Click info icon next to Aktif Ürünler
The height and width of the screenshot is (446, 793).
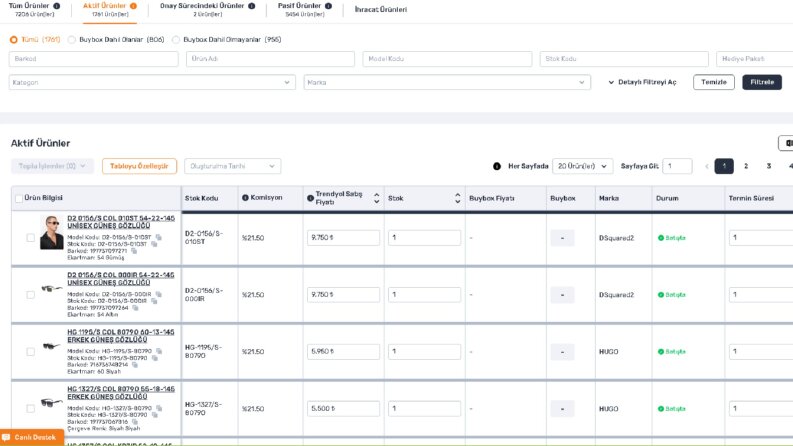point(133,6)
